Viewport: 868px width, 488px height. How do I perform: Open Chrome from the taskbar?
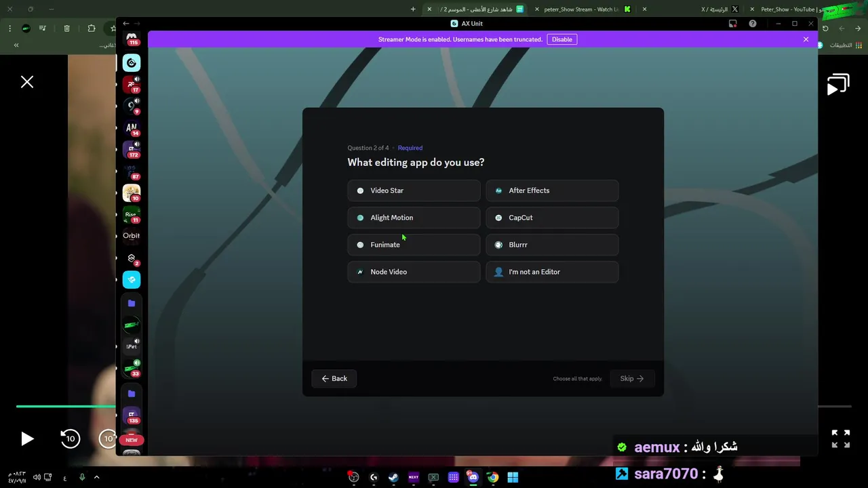pyautogui.click(x=493, y=477)
